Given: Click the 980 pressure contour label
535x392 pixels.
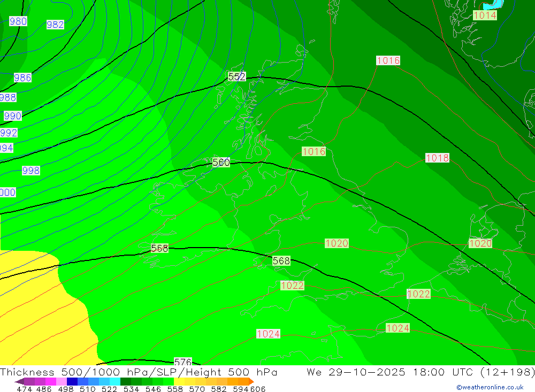Looking at the screenshot, I should (x=18, y=21).
